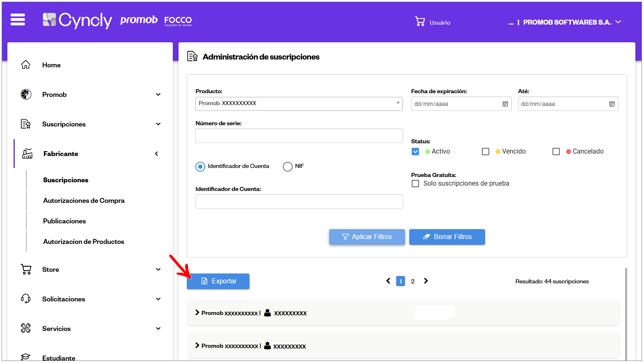Click the Fabricante factory icon in sidebar
644x363 pixels.
[x=27, y=154]
